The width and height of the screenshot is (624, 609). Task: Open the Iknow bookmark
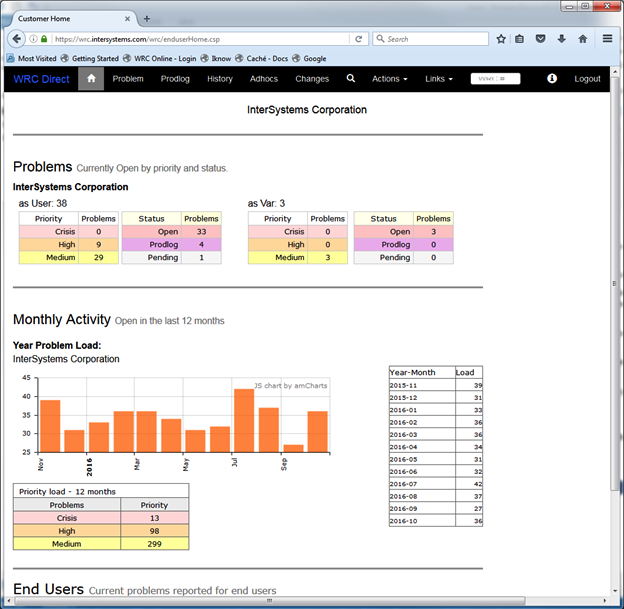tap(216, 59)
